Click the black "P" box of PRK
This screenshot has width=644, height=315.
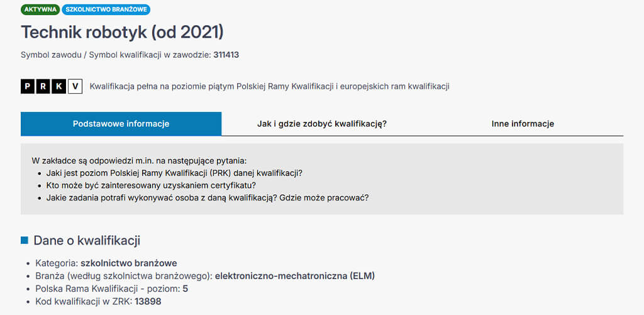(28, 87)
